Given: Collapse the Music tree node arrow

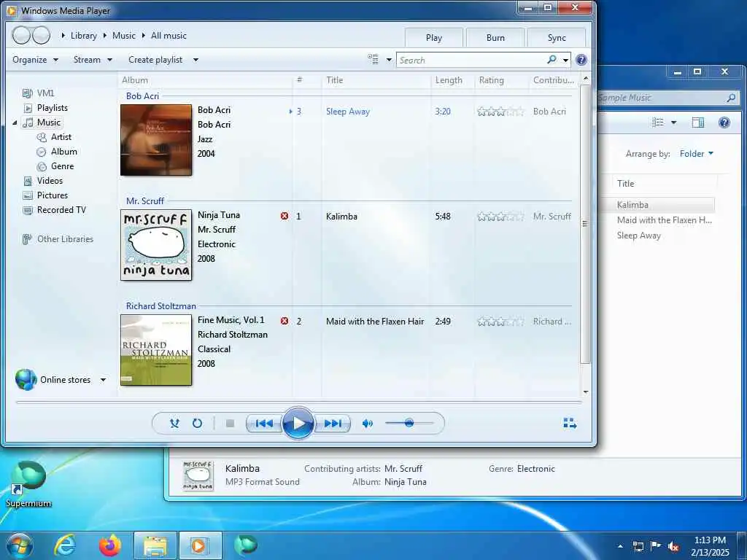Looking at the screenshot, I should [15, 122].
